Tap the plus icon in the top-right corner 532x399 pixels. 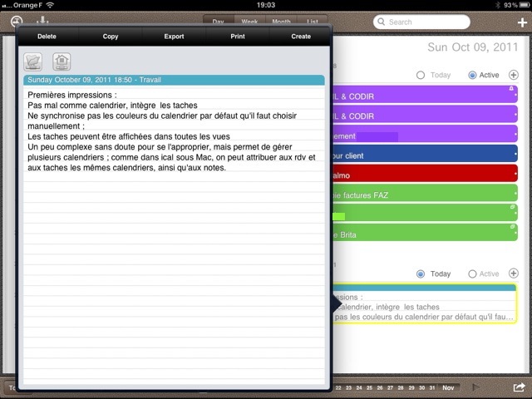point(521,22)
